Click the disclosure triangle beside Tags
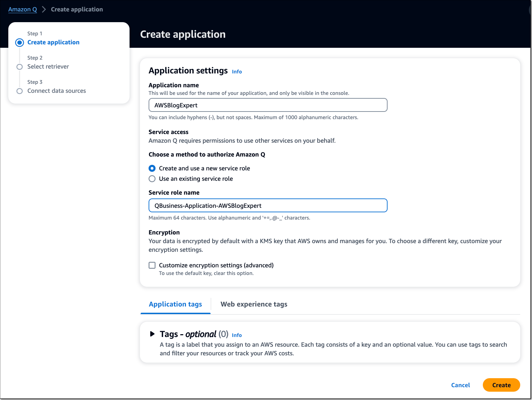 [152, 334]
